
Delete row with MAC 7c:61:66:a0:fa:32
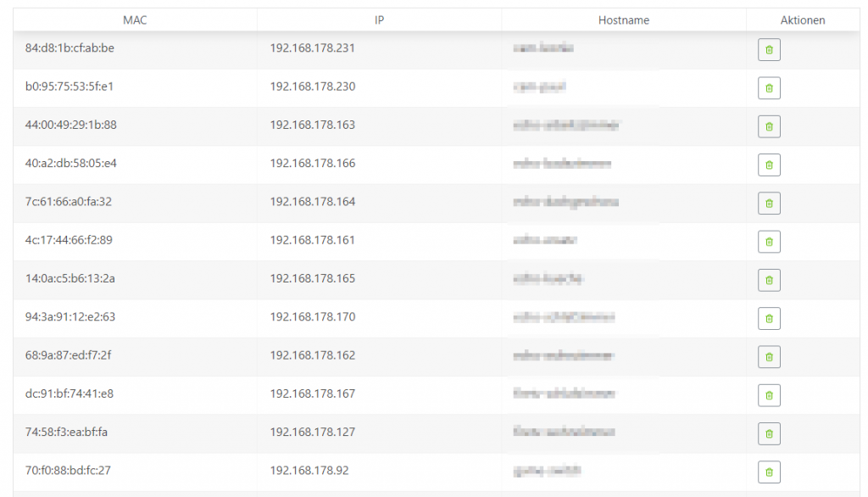[769, 204]
